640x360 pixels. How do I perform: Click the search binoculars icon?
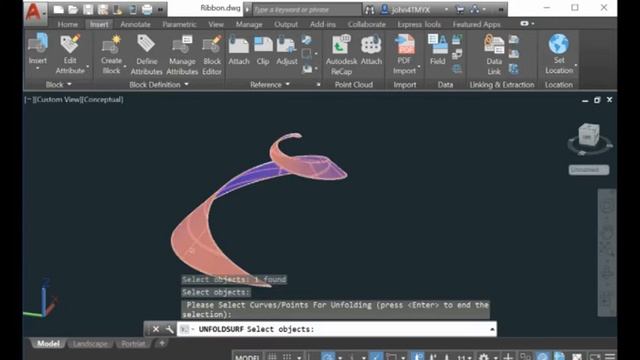coord(369,9)
